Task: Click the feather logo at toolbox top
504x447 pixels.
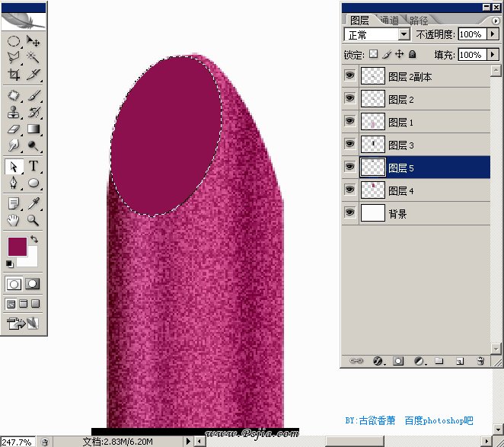Action: (x=23, y=21)
